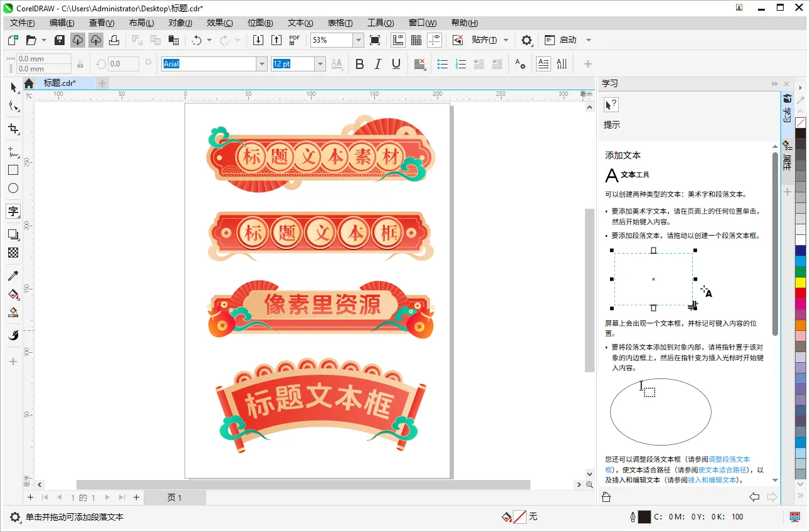The width and height of the screenshot is (810, 532).
Task: Select the Crop tool
Action: click(x=13, y=129)
